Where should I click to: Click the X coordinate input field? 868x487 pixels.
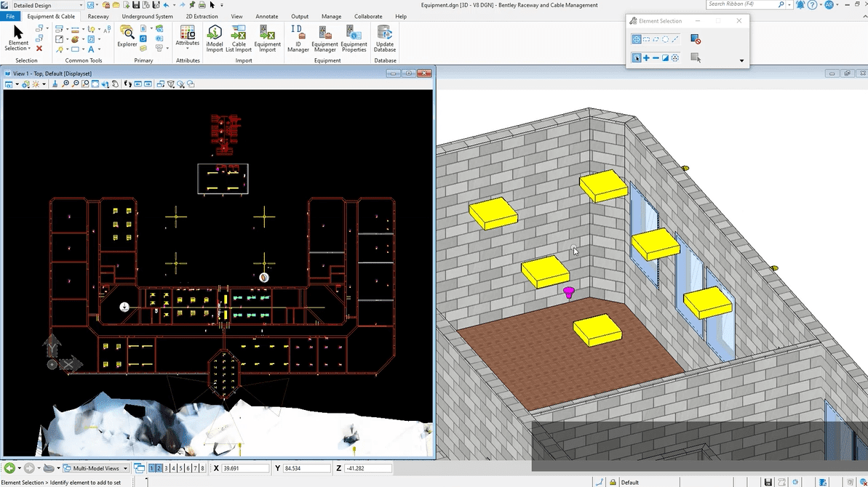245,469
